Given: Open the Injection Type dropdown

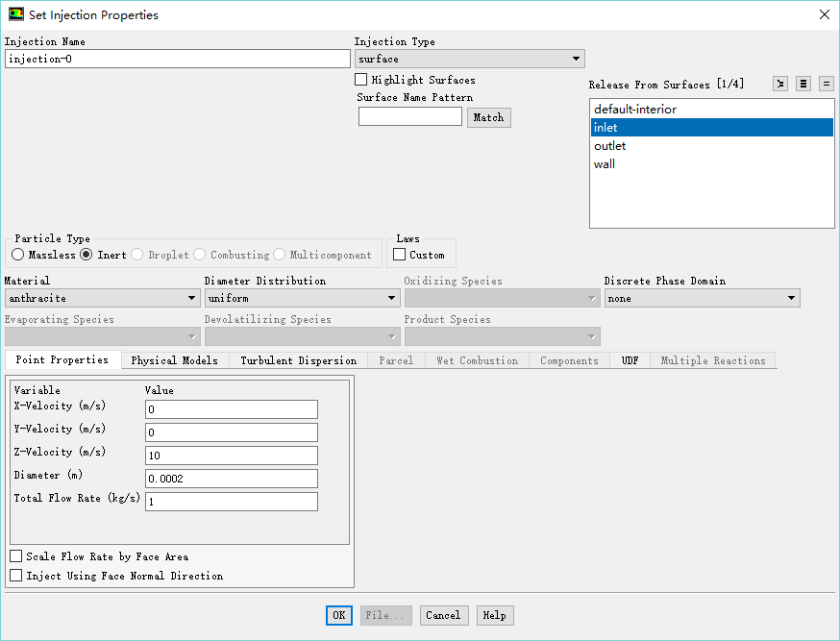Looking at the screenshot, I should coord(469,60).
